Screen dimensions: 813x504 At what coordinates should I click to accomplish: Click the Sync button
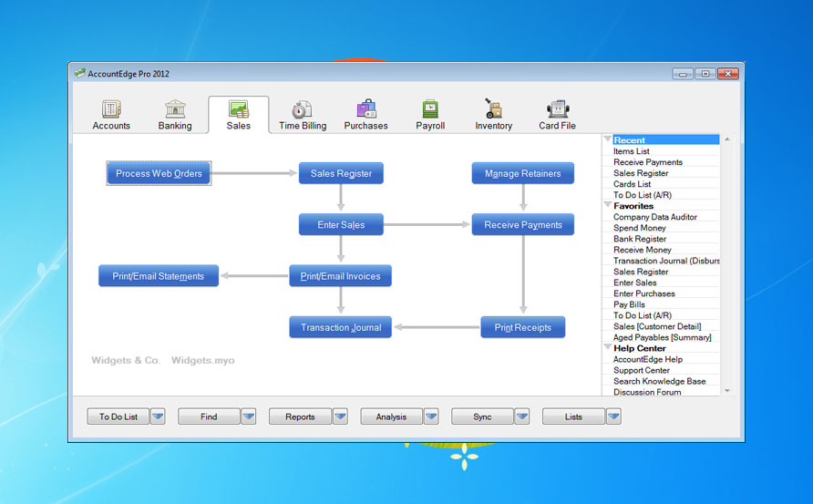click(482, 417)
